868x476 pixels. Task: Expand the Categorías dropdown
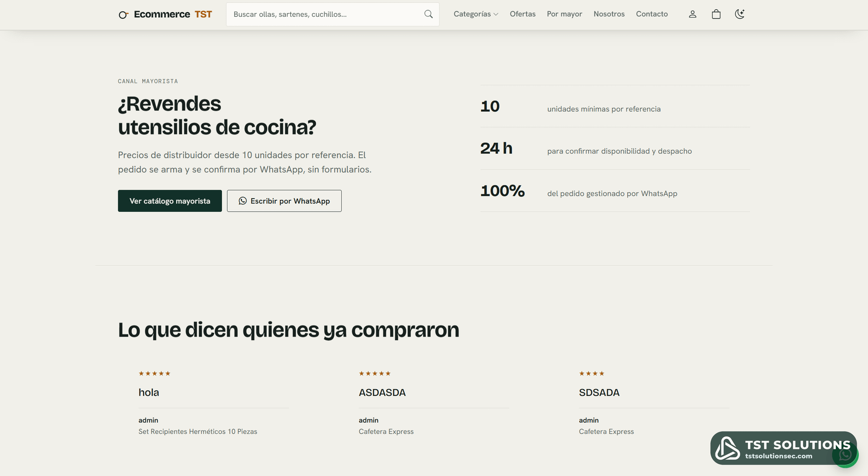click(x=476, y=14)
